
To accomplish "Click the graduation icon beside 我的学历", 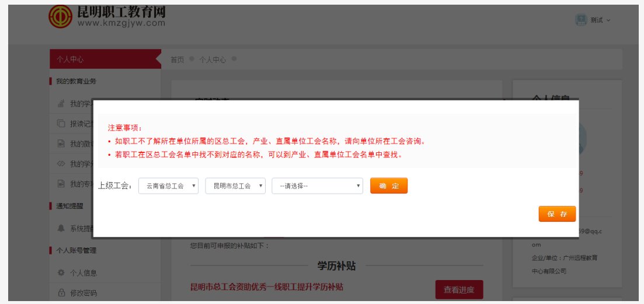I will [61, 104].
